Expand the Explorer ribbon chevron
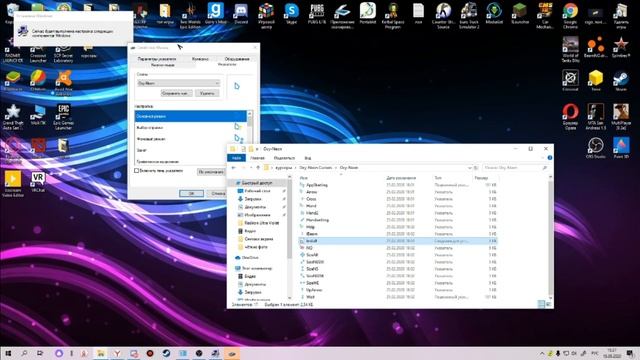Screen dimensions: 640x360 pos(543,158)
